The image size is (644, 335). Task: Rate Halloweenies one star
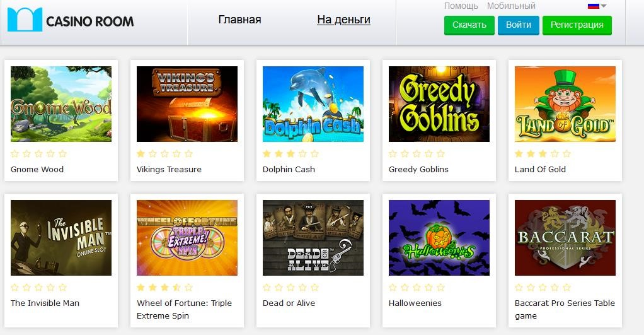393,287
